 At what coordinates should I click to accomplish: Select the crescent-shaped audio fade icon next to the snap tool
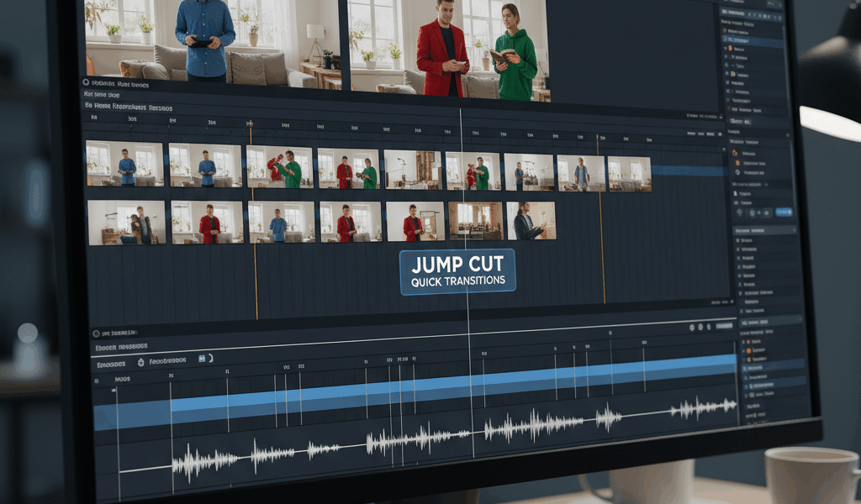coord(210,360)
